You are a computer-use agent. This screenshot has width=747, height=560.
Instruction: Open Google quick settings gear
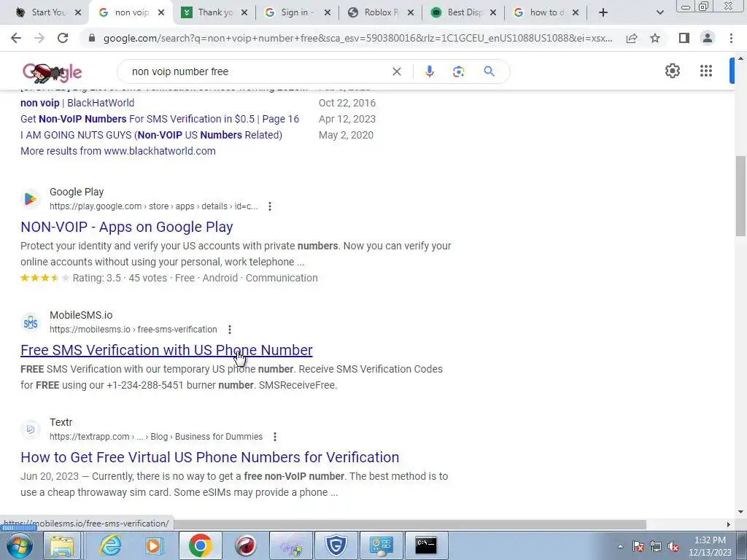coord(672,71)
